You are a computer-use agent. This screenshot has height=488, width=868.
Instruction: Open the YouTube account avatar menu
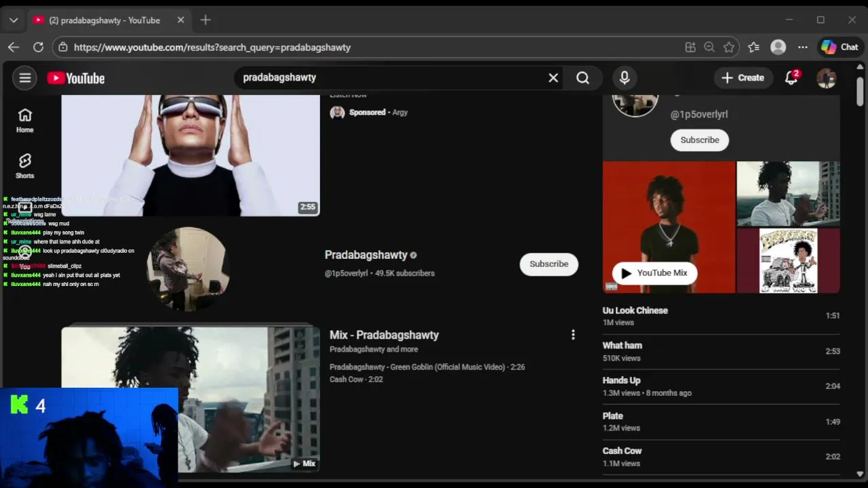point(826,78)
